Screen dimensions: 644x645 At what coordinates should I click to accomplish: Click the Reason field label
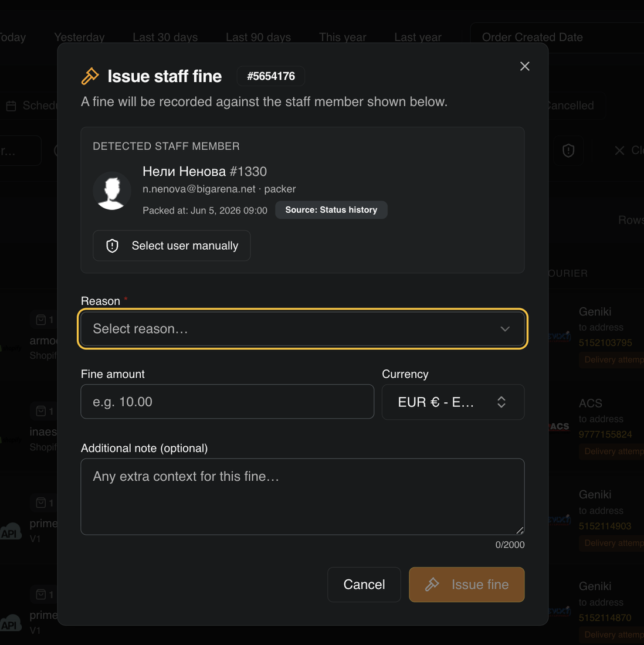click(100, 301)
